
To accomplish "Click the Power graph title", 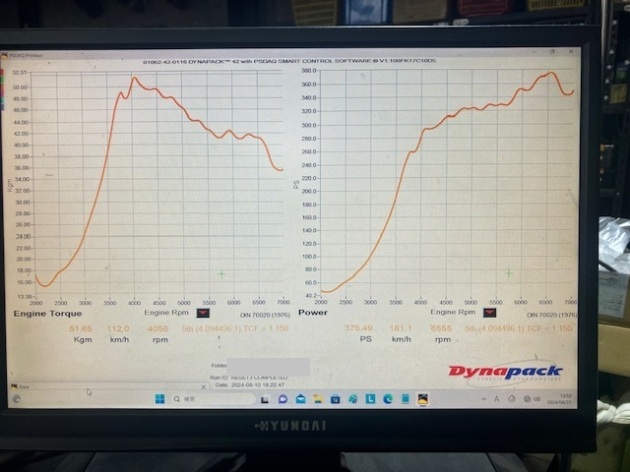I will click(313, 312).
